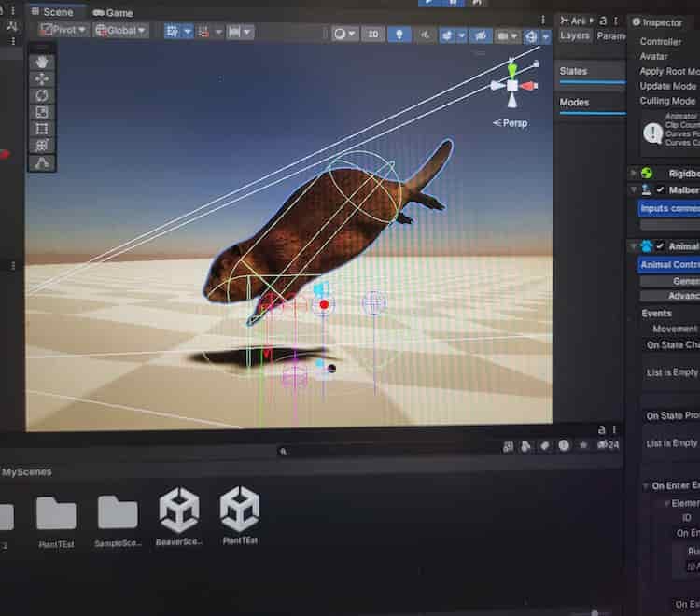Click the red X axis on orientation gizmo
The height and width of the screenshot is (616, 700).
(528, 86)
